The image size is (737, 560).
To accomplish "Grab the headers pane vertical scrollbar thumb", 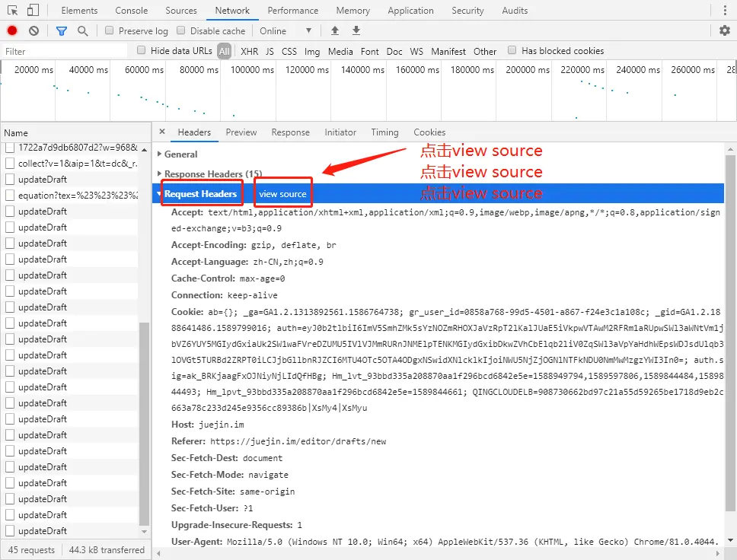I will coord(730,333).
